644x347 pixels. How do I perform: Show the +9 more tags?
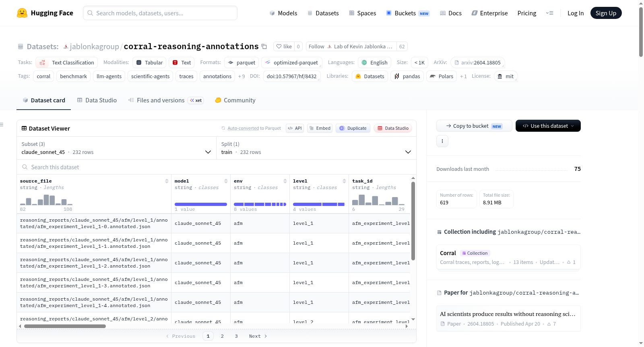click(x=242, y=76)
